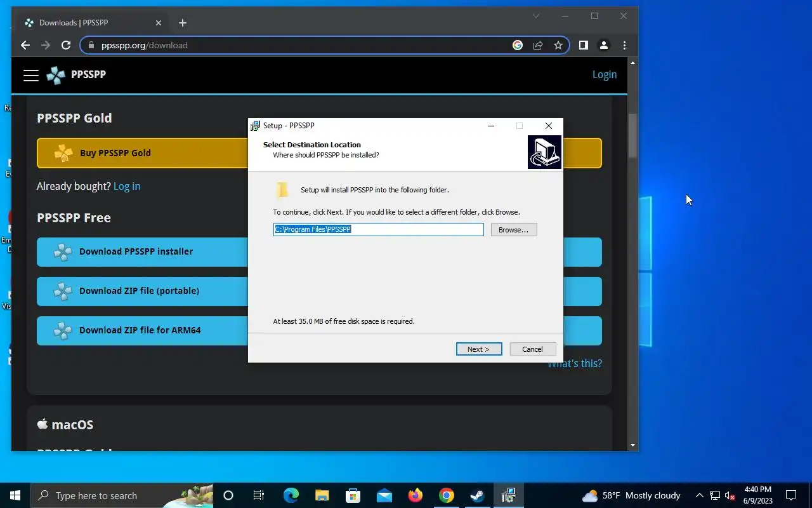Click the yellow folder icon in Setup

click(283, 190)
